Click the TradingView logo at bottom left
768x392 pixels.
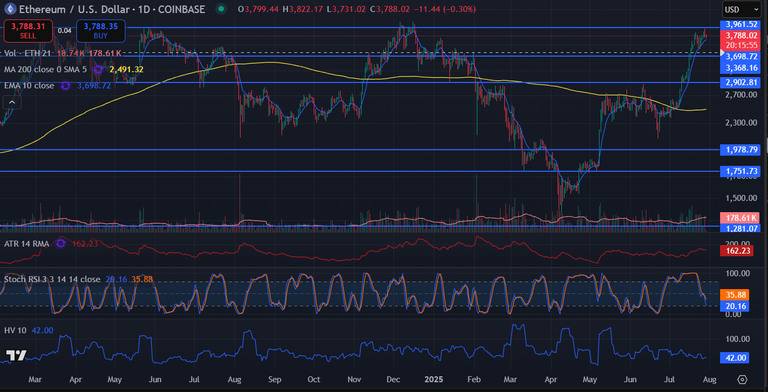click(16, 355)
